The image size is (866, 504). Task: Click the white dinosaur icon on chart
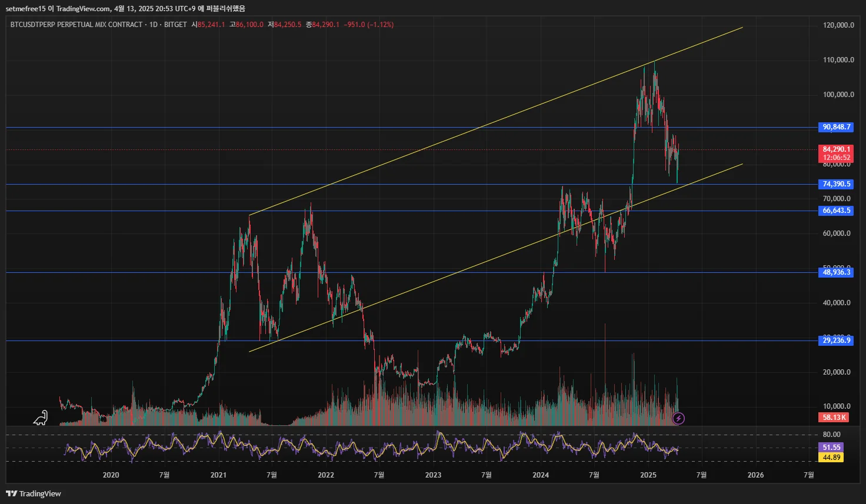click(40, 418)
